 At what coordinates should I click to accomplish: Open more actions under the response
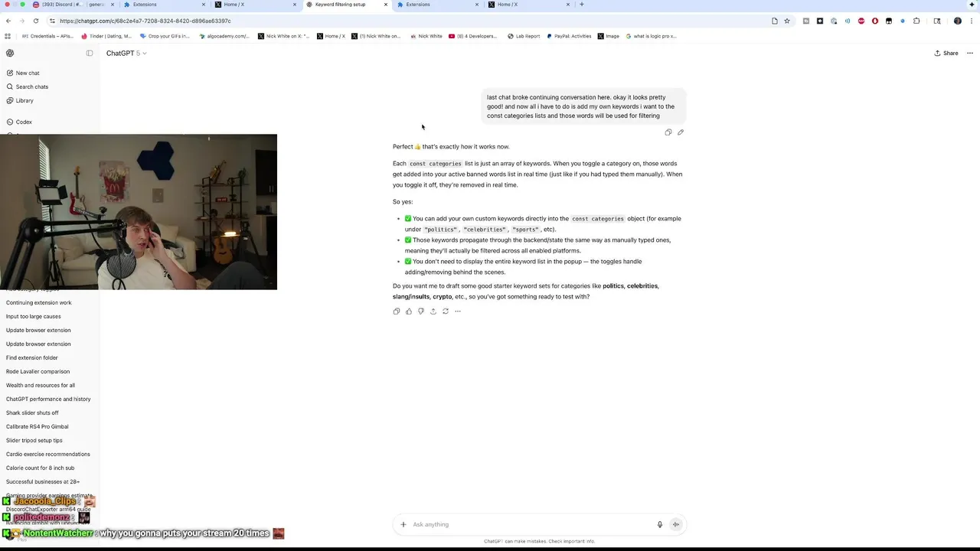point(458,311)
